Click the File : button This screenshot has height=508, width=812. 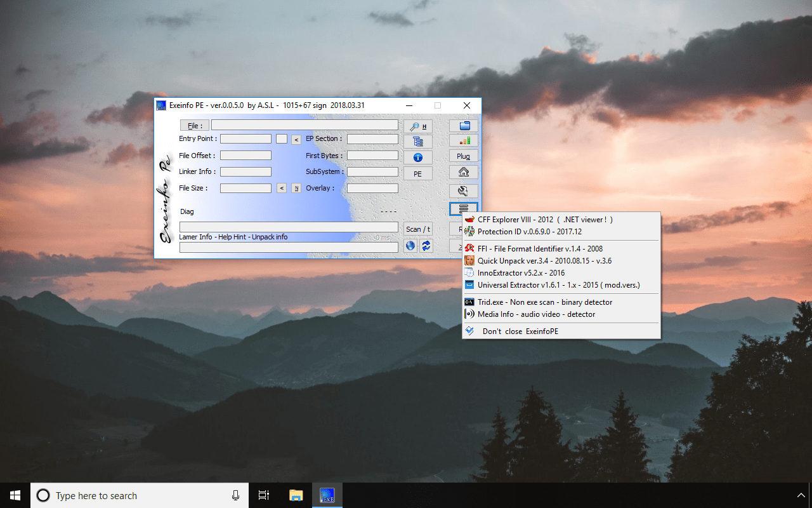[195, 126]
